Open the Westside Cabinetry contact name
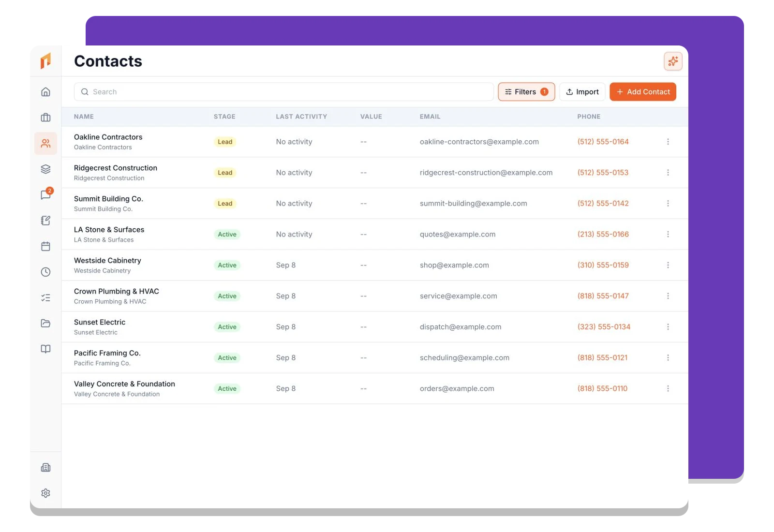 click(x=107, y=260)
